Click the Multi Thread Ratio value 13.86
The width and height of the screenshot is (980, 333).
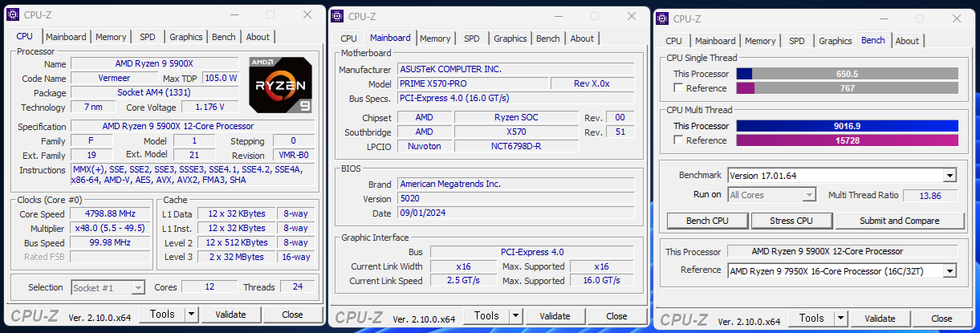(932, 195)
